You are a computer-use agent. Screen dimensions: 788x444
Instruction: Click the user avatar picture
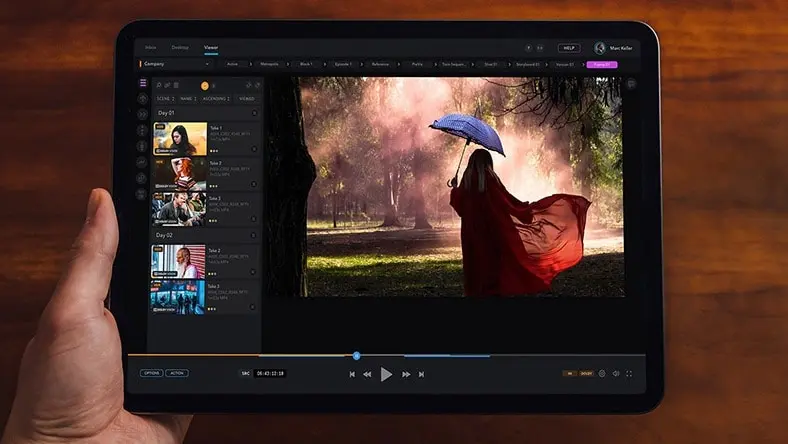point(599,48)
